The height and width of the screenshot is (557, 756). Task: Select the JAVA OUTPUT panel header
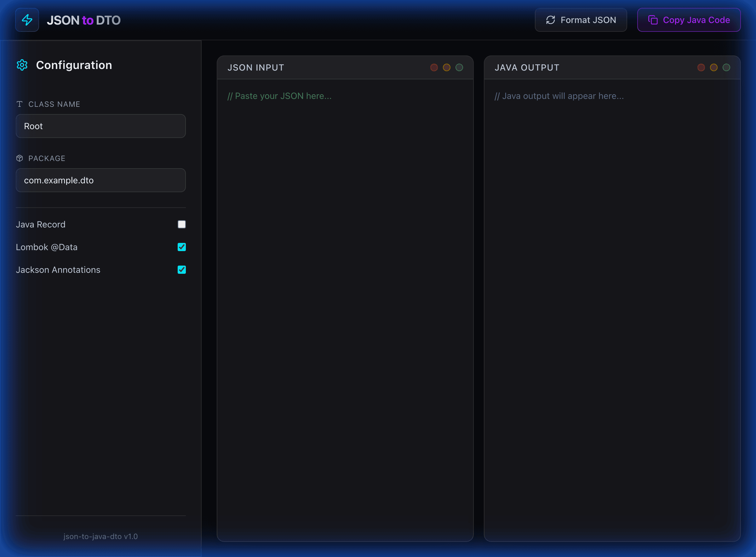click(527, 67)
